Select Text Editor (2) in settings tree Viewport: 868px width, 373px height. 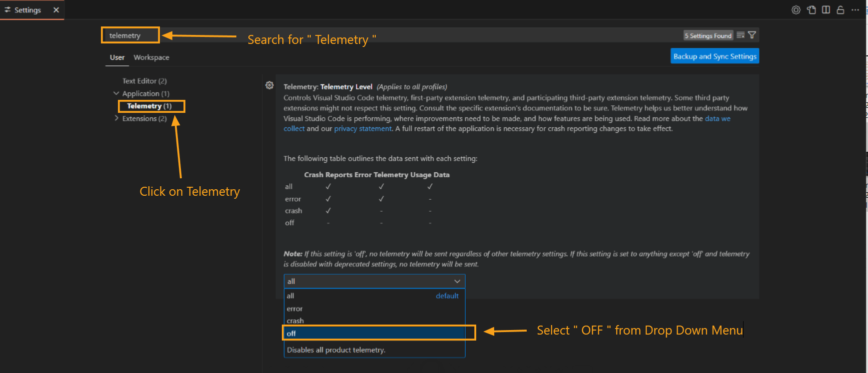(x=144, y=81)
